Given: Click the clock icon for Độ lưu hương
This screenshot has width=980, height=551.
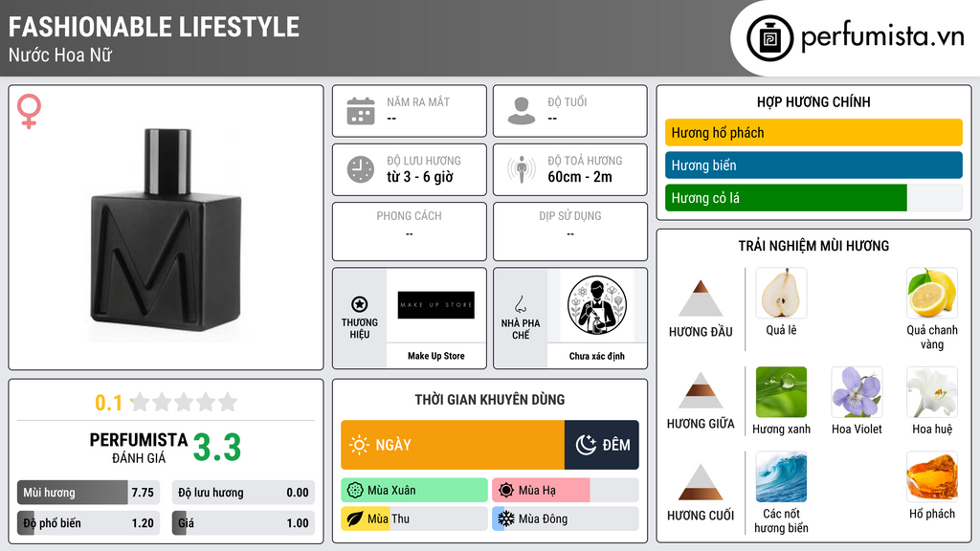Looking at the screenshot, I should tap(361, 169).
